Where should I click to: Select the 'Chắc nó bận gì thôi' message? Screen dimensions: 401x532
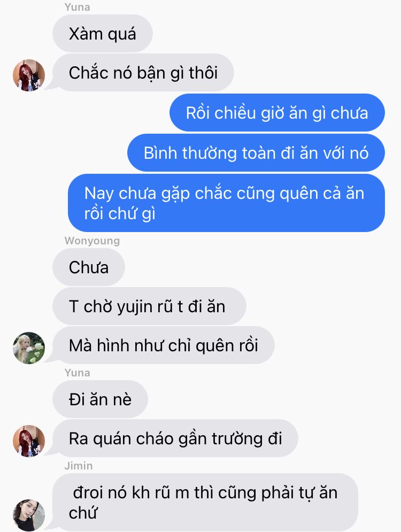[x=143, y=73]
